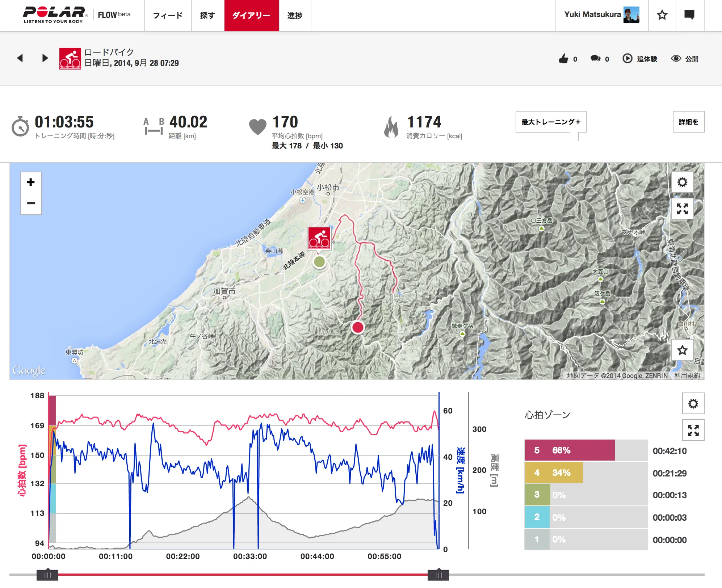Toggle 公開 visibility eye setting
The image size is (722, 588).
(684, 59)
